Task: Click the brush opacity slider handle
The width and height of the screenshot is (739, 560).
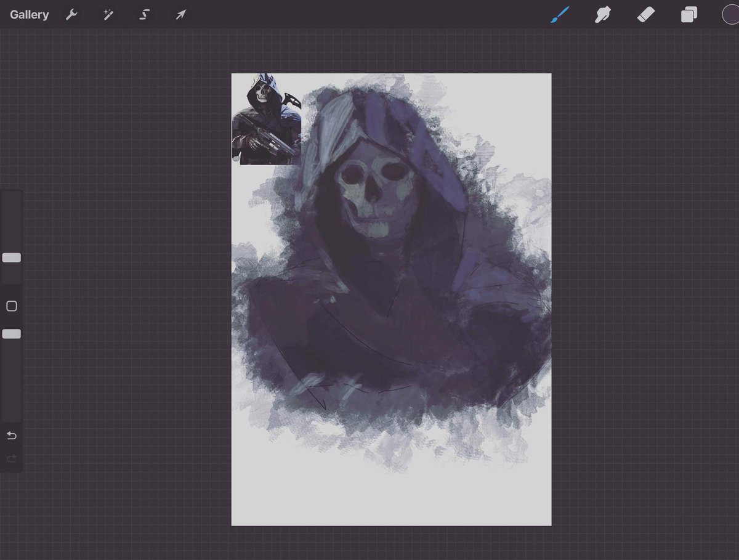Action: point(12,333)
